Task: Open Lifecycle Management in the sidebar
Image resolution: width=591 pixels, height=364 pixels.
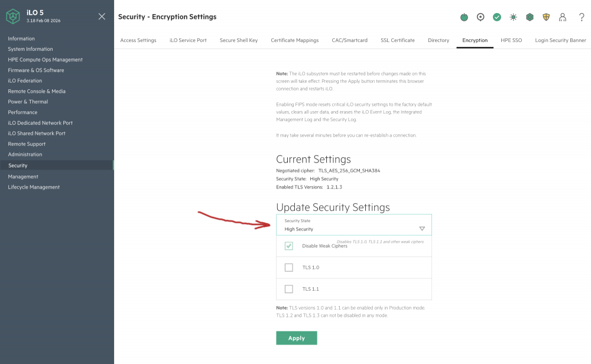Action: [34, 187]
